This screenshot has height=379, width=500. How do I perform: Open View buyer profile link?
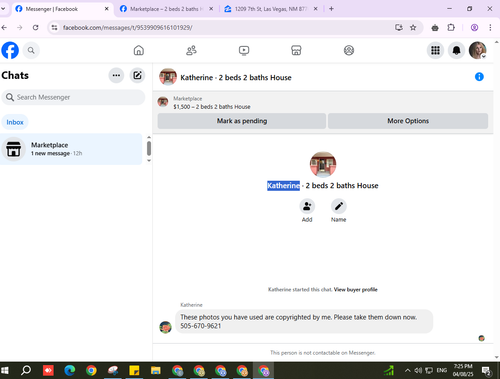click(x=356, y=289)
